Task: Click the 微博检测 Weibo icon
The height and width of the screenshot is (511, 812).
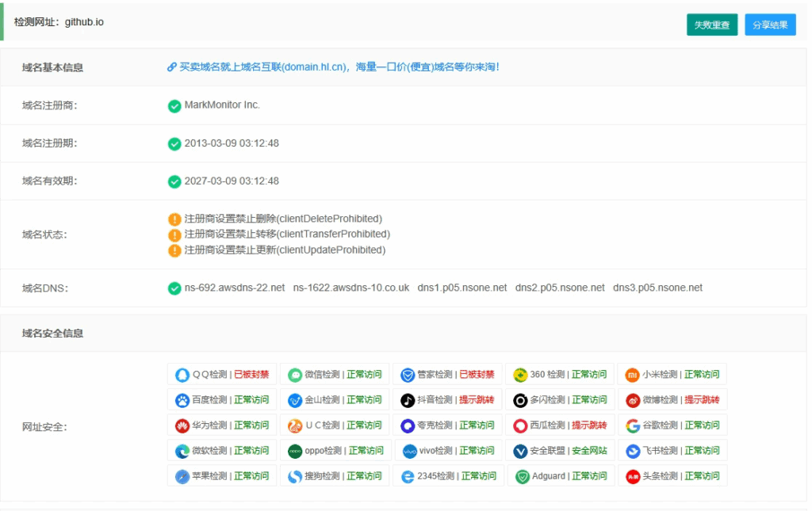Action: click(632, 400)
